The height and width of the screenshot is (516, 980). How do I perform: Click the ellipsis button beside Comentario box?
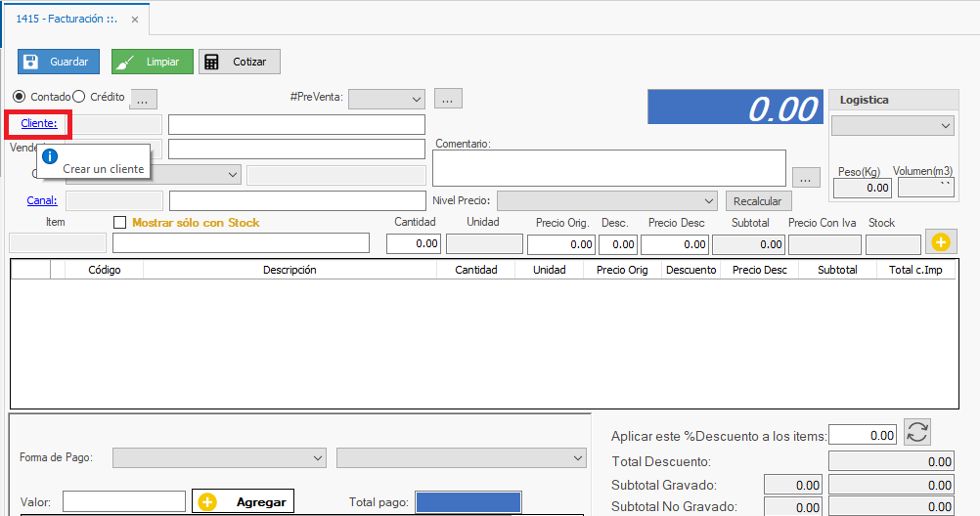click(806, 177)
